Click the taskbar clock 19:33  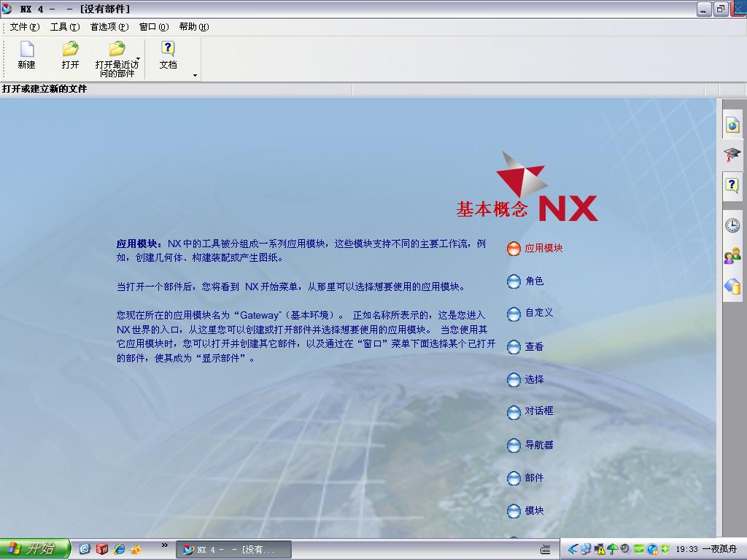(686, 549)
